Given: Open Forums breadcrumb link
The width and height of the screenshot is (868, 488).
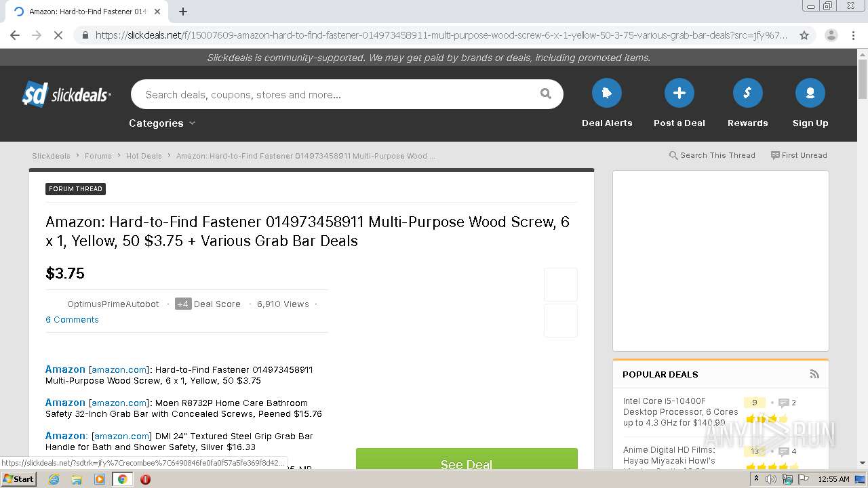Looking at the screenshot, I should tap(98, 156).
